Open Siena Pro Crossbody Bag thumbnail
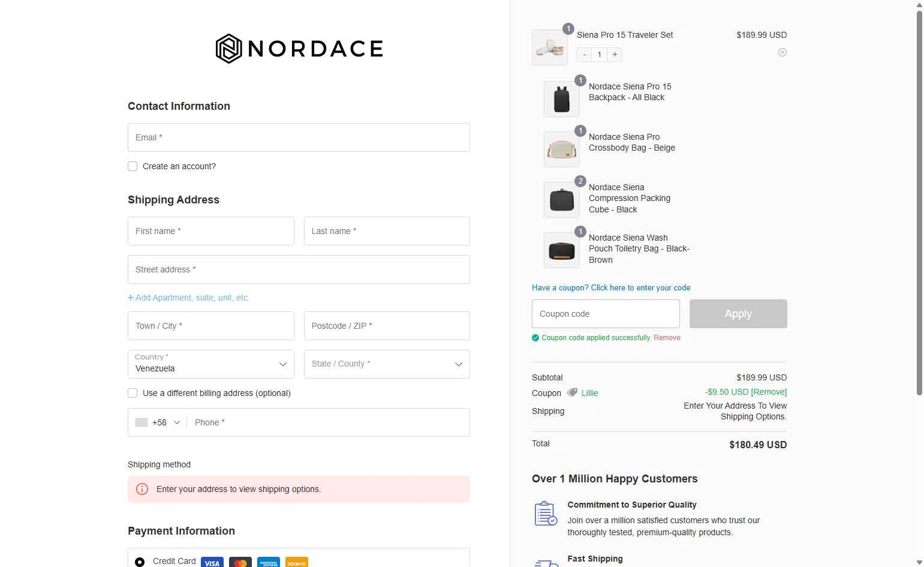Screen dimensions: 924x567 tap(562, 149)
